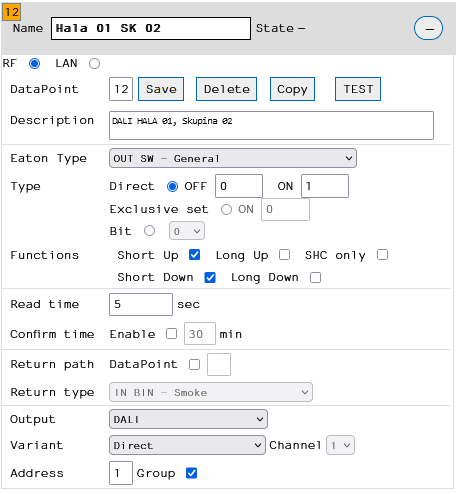
Task: Click the Description text area
Action: pyautogui.click(x=271, y=126)
